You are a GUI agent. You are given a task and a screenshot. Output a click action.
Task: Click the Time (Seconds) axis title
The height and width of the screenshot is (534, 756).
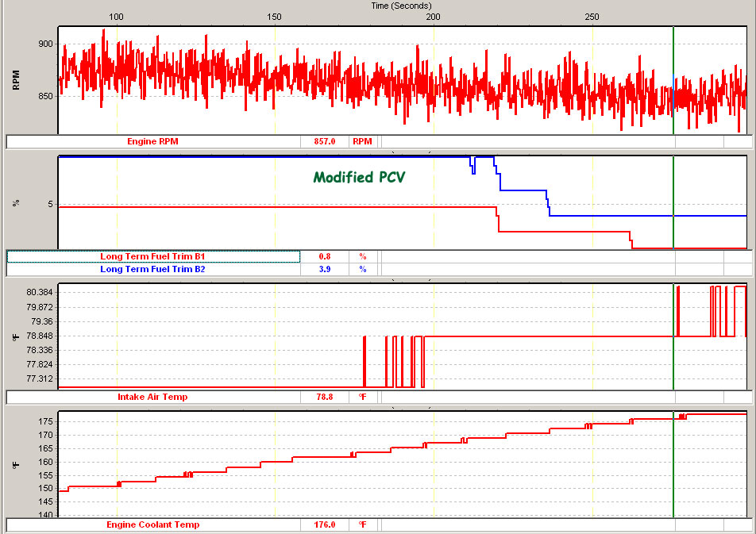[x=402, y=6]
